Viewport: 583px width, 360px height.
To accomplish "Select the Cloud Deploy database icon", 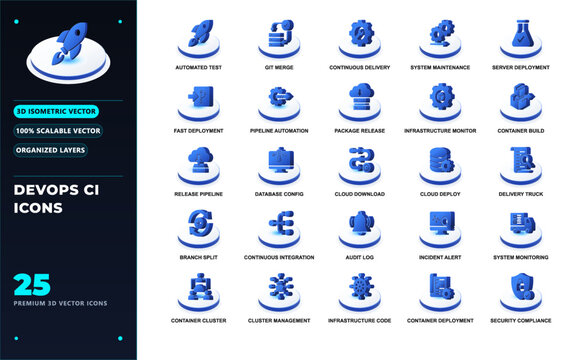I will click(440, 165).
